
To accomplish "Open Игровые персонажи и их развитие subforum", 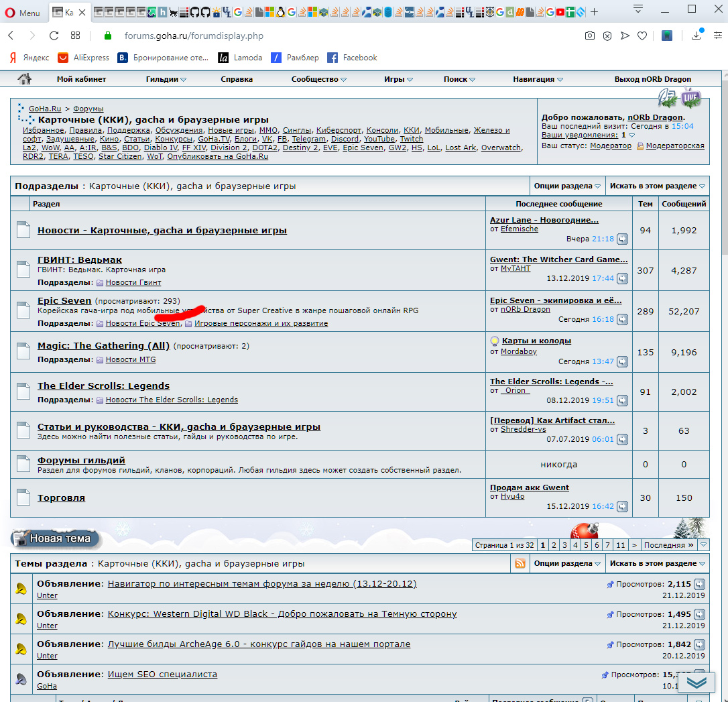I will pos(261,323).
